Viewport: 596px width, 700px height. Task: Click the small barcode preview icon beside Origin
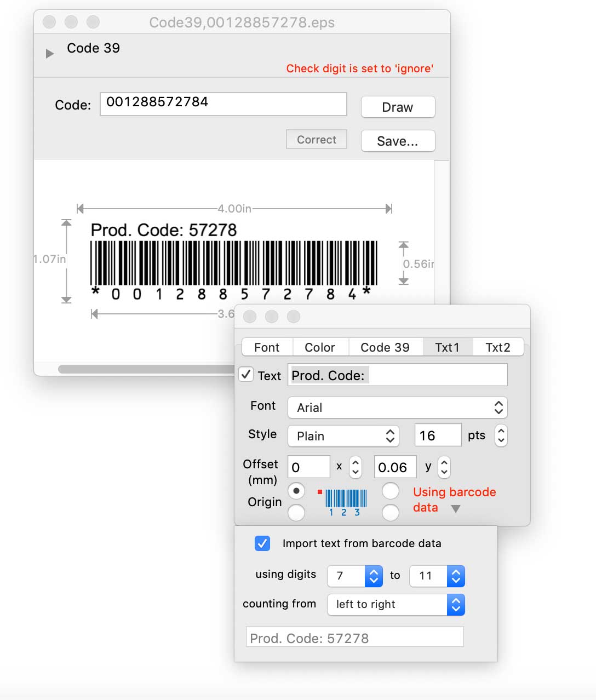pyautogui.click(x=344, y=500)
